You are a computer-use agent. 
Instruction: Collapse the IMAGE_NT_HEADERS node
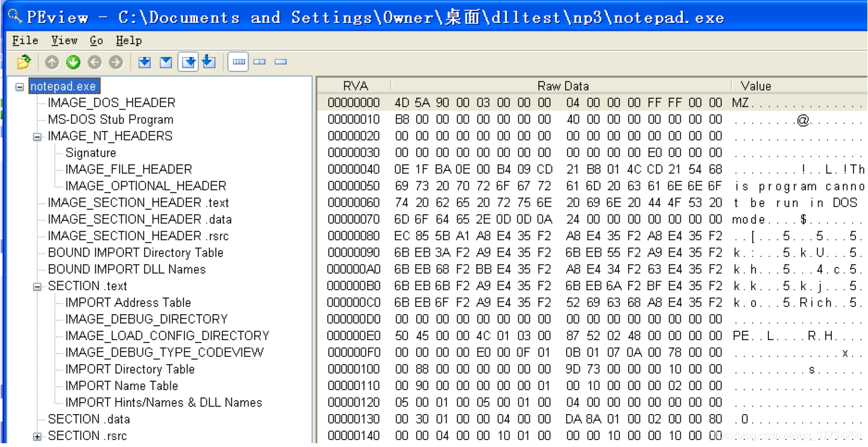click(37, 137)
